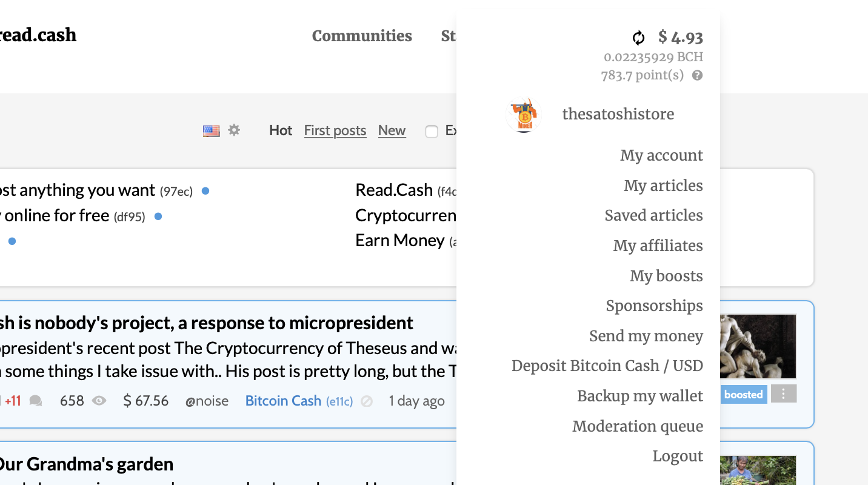The image size is (868, 485).
Task: Switch the feed to Hot
Action: point(281,130)
